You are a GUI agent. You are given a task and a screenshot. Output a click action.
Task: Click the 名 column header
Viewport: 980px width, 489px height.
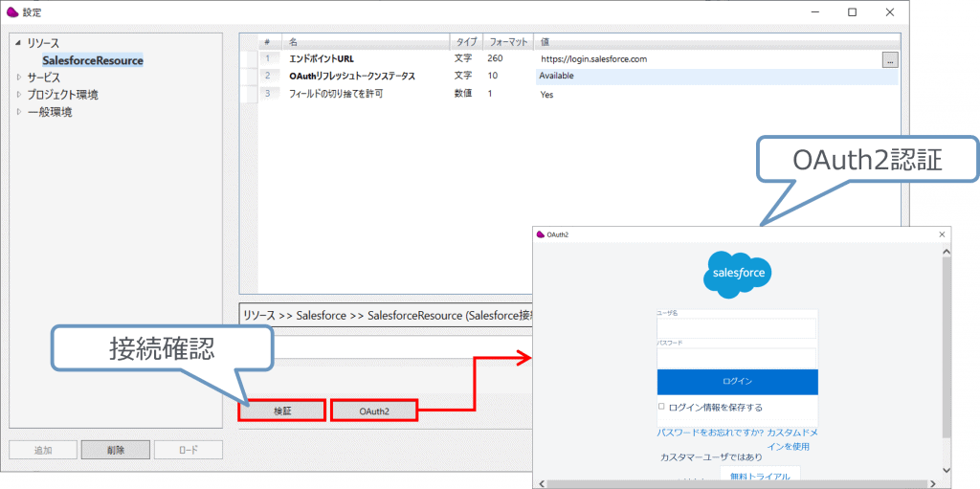pos(367,42)
